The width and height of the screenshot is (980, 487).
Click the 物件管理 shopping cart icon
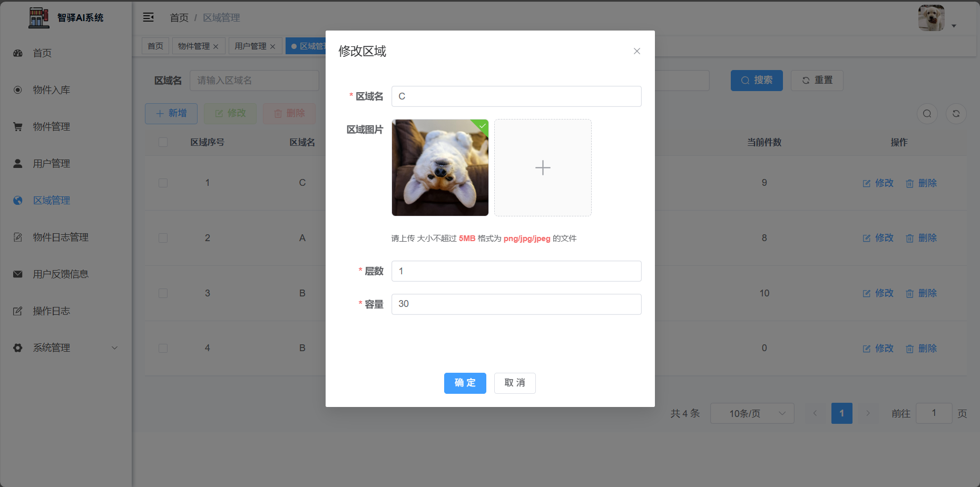coord(18,127)
